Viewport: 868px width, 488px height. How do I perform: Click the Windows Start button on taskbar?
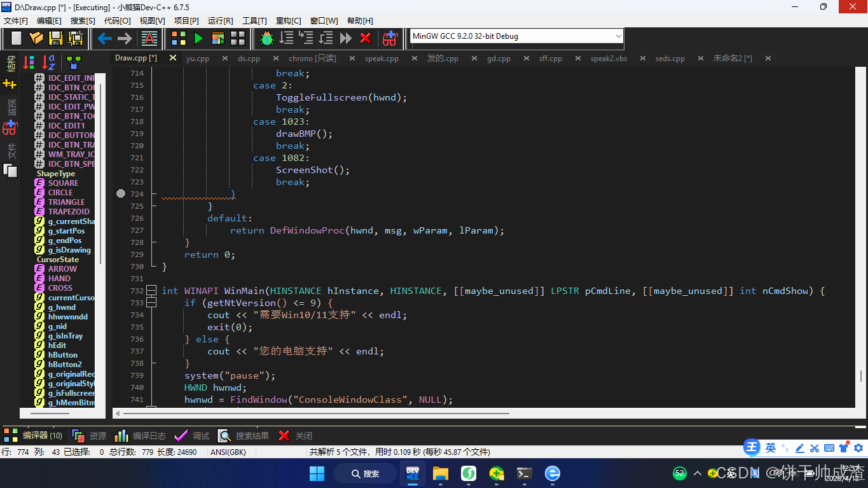[317, 473]
